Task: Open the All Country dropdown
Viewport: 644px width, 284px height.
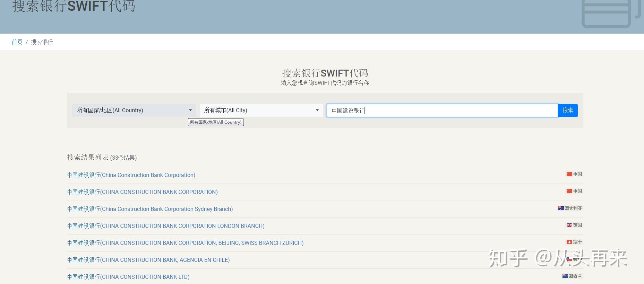Action: point(134,110)
